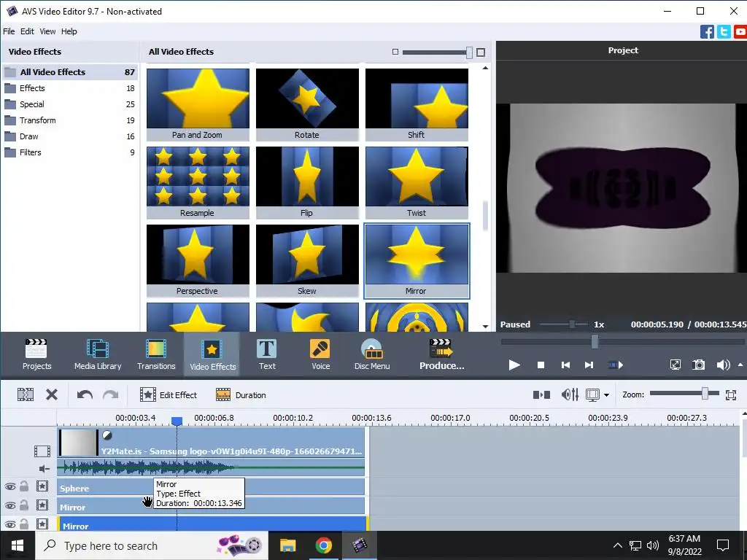Go to next scene
Viewport: 747px width, 560px height.
pos(616,365)
